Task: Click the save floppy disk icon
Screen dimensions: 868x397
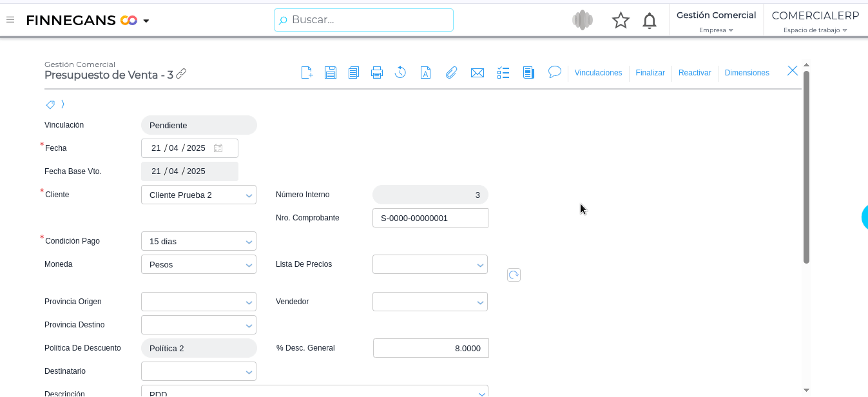Action: pyautogui.click(x=331, y=72)
